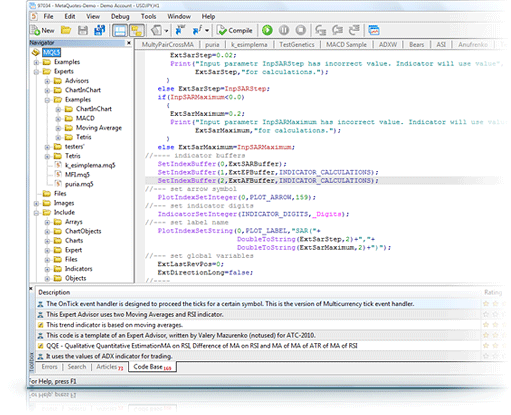The image size is (511, 415).
Task: Click the trading terminal chart icon
Action: point(374,30)
